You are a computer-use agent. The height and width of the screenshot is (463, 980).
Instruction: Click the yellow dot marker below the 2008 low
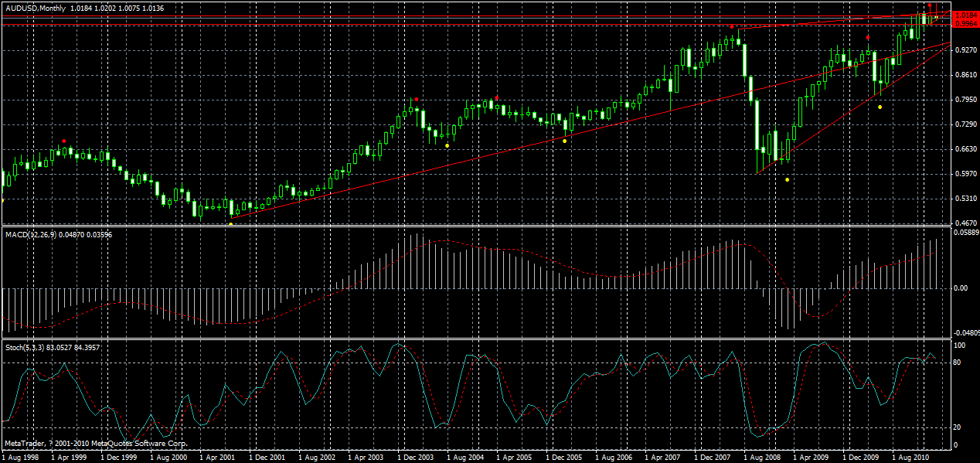click(x=787, y=179)
